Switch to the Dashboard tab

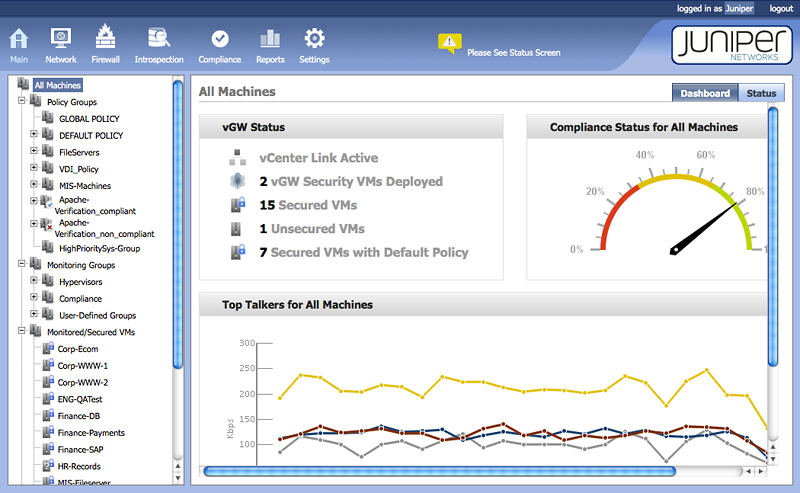(x=705, y=93)
